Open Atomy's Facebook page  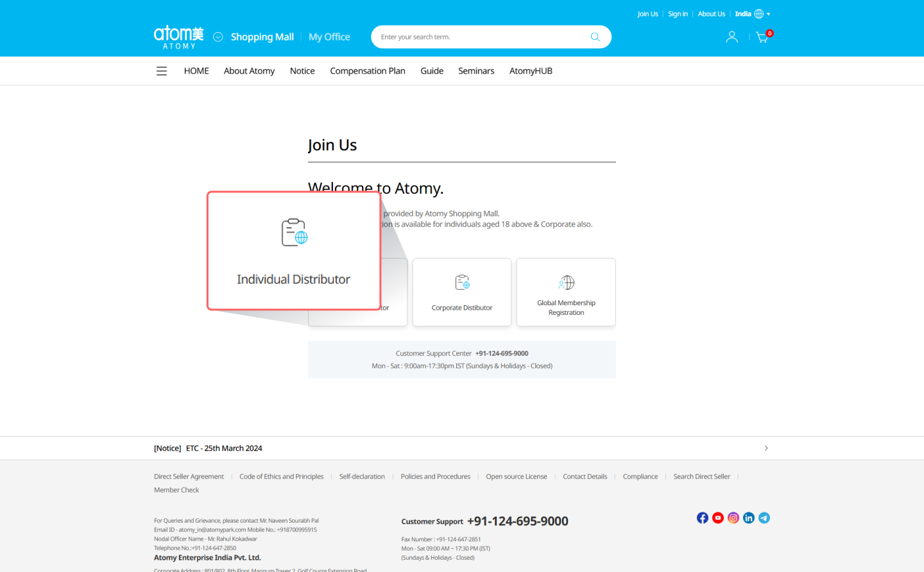pos(702,517)
